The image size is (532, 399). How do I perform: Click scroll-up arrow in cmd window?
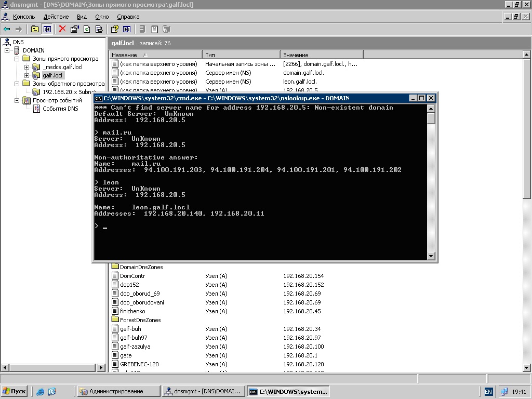pos(431,108)
